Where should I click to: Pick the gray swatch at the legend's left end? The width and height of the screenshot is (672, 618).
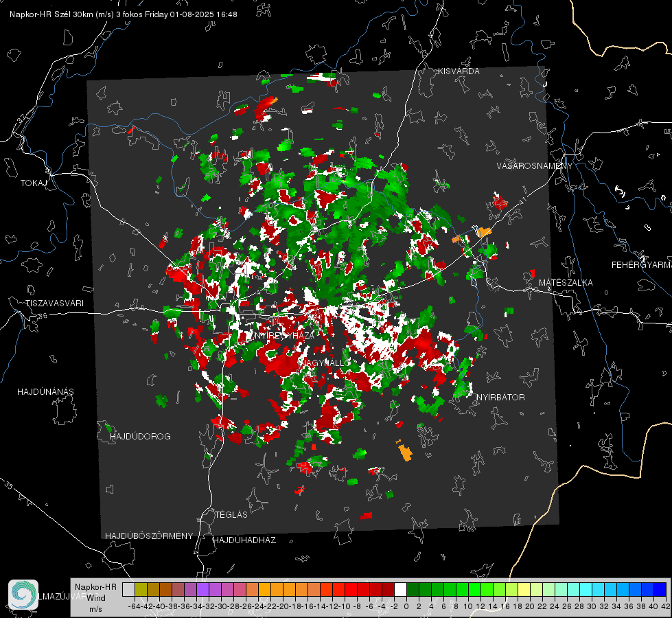(x=128, y=589)
